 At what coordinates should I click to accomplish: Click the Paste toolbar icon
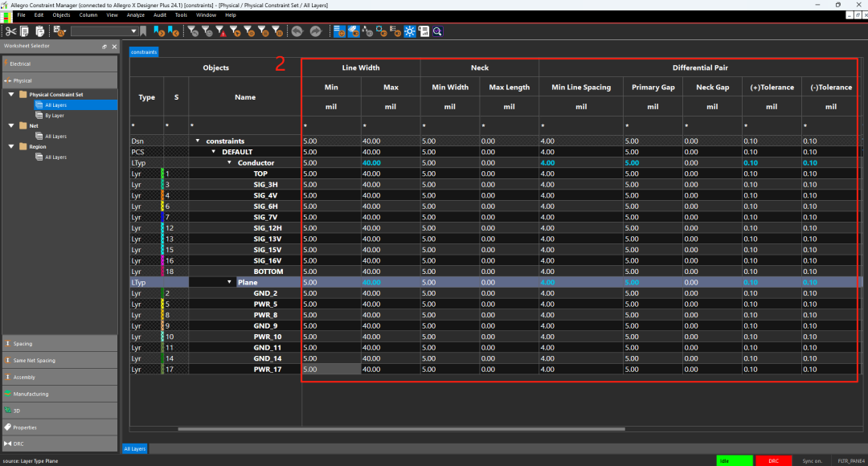click(40, 31)
